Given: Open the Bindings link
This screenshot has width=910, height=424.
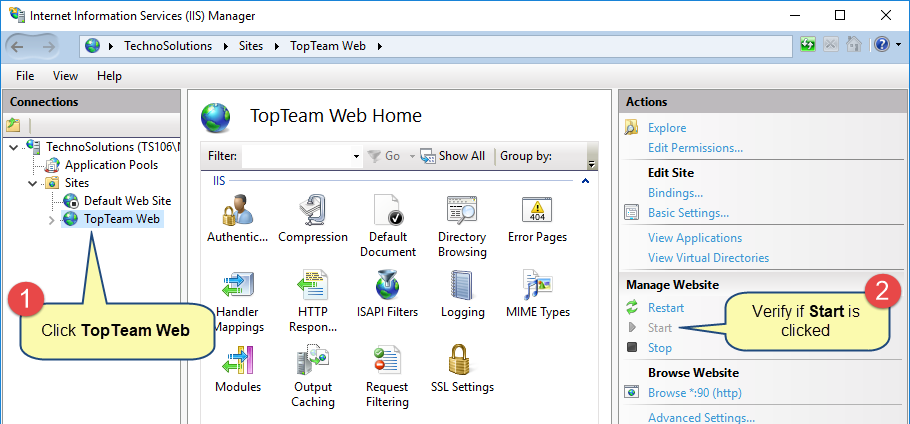Looking at the screenshot, I should 676,193.
